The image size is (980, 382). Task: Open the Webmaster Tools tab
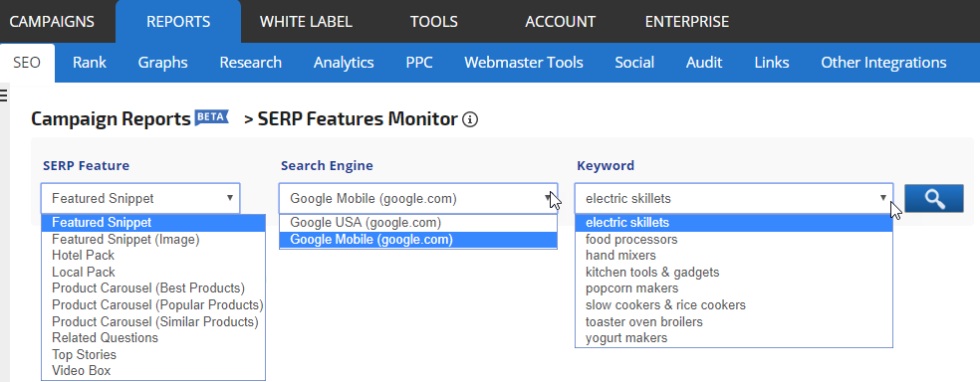(524, 63)
